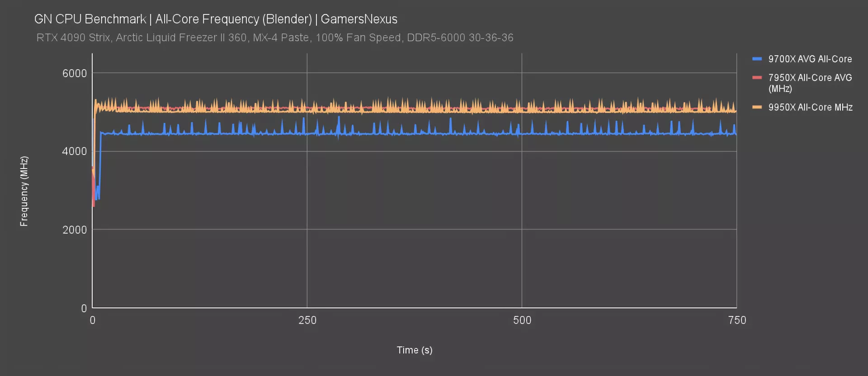This screenshot has width=868, height=376.
Task: Select the '7950X All-Core AVG (MHz)' legend label
Action: tap(810, 83)
